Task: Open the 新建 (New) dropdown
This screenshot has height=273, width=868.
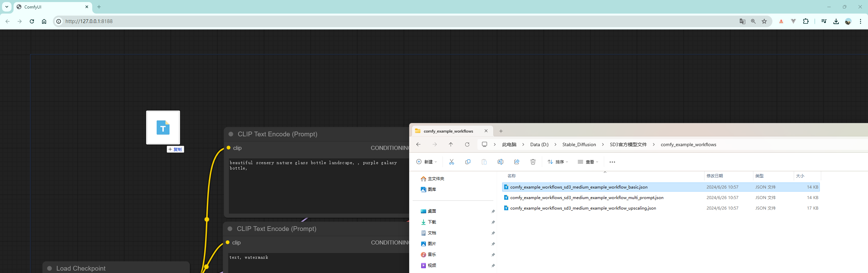Action: coord(427,162)
